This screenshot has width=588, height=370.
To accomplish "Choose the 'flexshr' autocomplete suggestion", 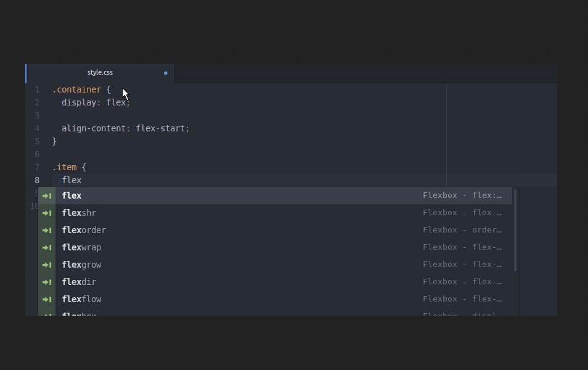I will (276, 213).
